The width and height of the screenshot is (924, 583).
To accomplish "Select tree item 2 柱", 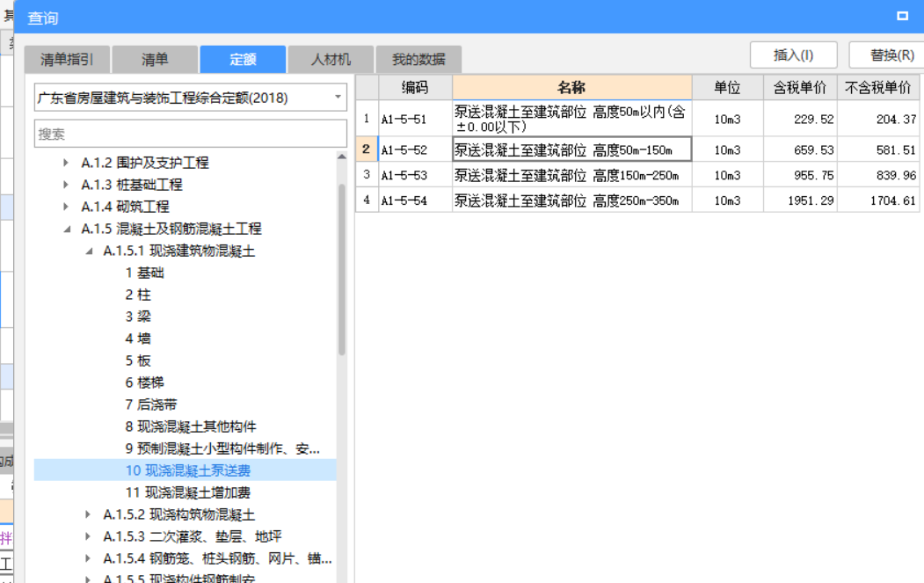I will (138, 295).
